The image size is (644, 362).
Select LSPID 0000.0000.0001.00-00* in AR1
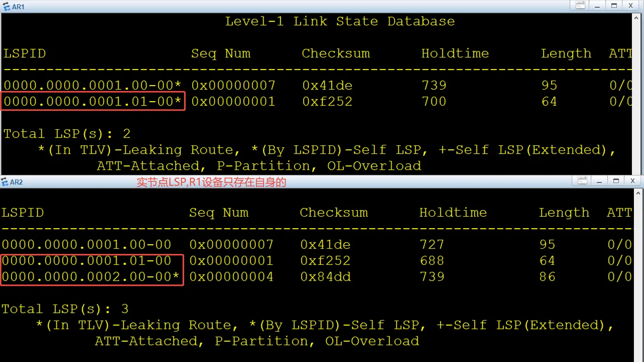tap(92, 86)
